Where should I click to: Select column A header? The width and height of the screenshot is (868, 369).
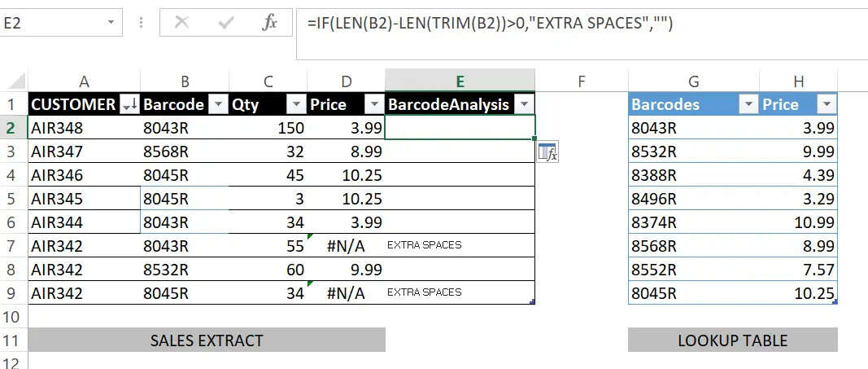pyautogui.click(x=84, y=81)
